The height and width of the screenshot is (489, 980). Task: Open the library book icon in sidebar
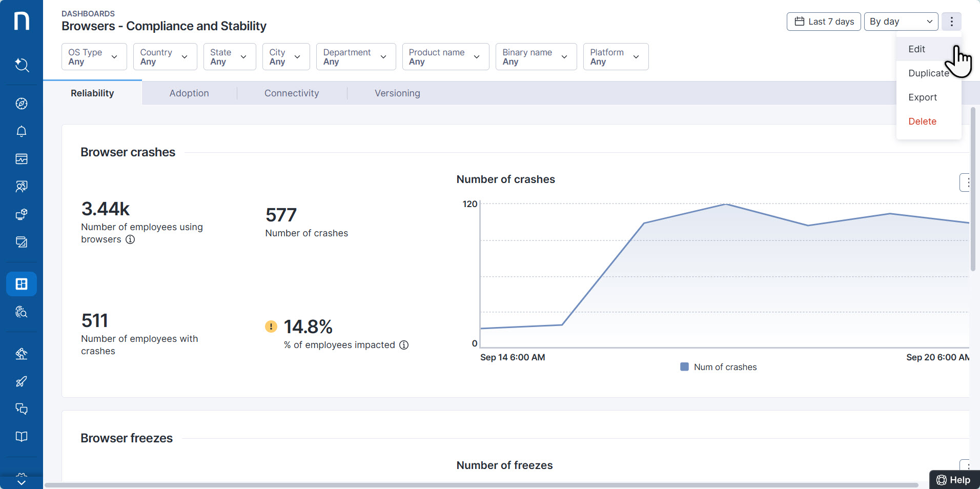click(22, 436)
